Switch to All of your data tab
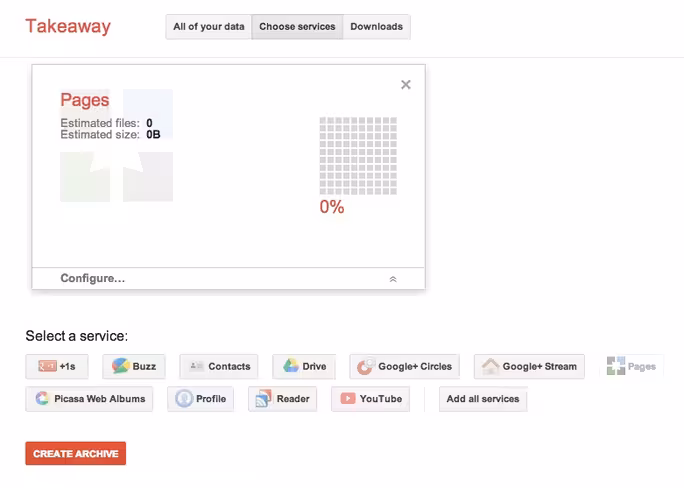This screenshot has height=488, width=684. coord(209,27)
